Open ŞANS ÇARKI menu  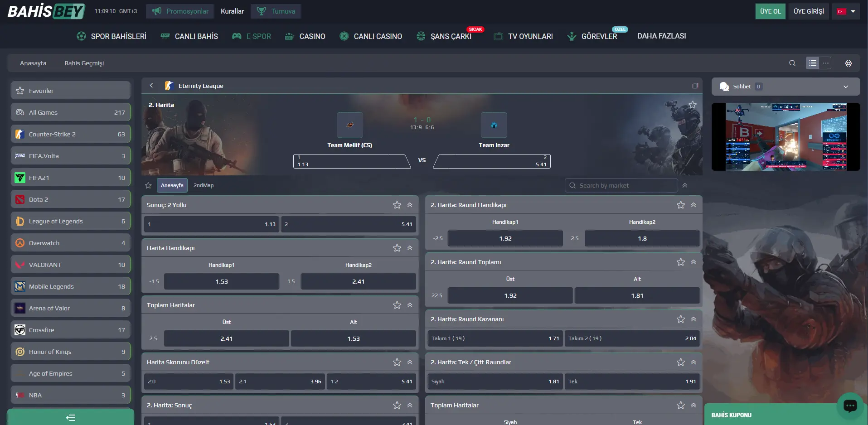click(444, 36)
